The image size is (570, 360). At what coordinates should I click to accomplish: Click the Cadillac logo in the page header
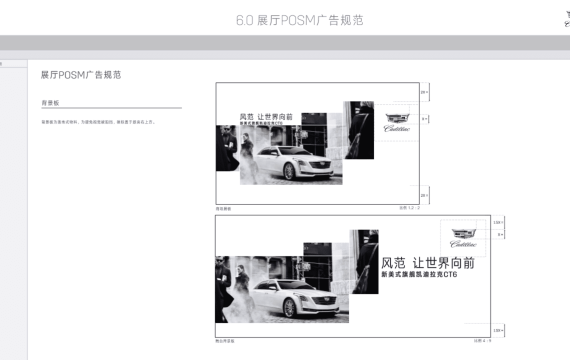(567, 19)
